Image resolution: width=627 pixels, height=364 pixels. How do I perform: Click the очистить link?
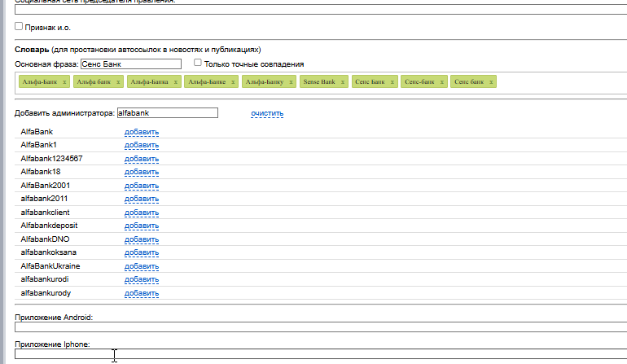point(267,113)
